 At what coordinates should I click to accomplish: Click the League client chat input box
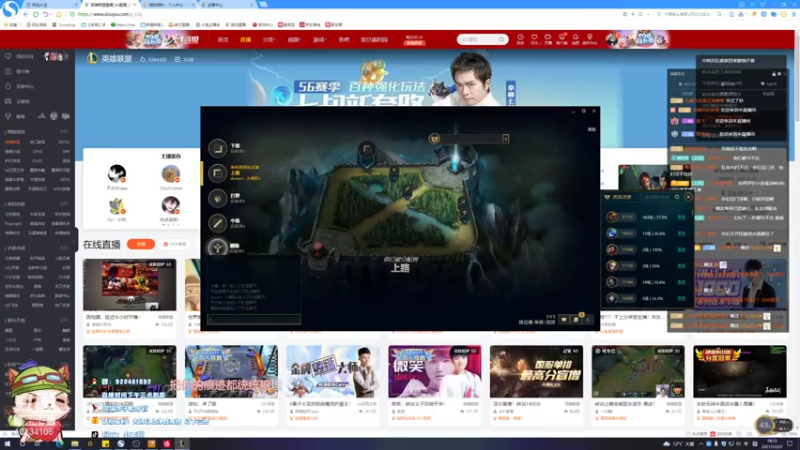coord(254,319)
